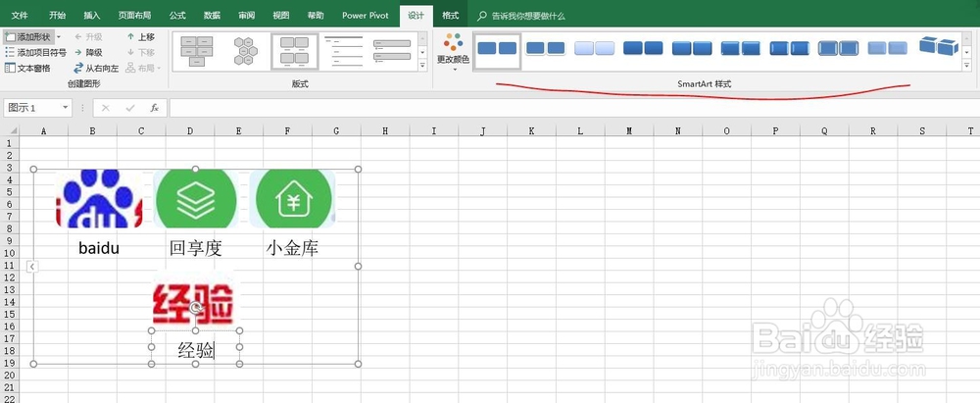The width and height of the screenshot is (980, 403).
Task: Click 升级 (Promote) arrow
Action: tap(88, 37)
